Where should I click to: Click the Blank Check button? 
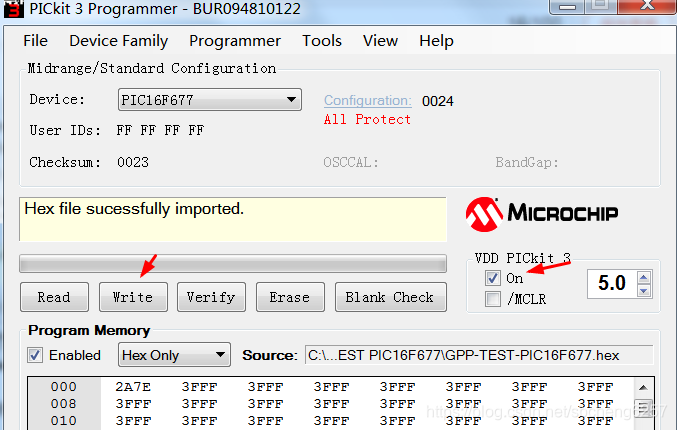click(x=391, y=297)
